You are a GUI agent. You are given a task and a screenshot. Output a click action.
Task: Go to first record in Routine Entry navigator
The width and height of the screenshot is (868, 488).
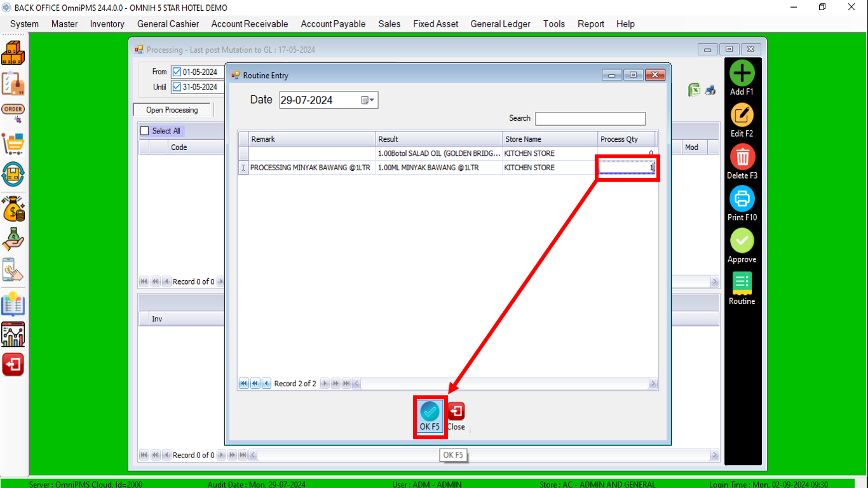click(x=244, y=383)
